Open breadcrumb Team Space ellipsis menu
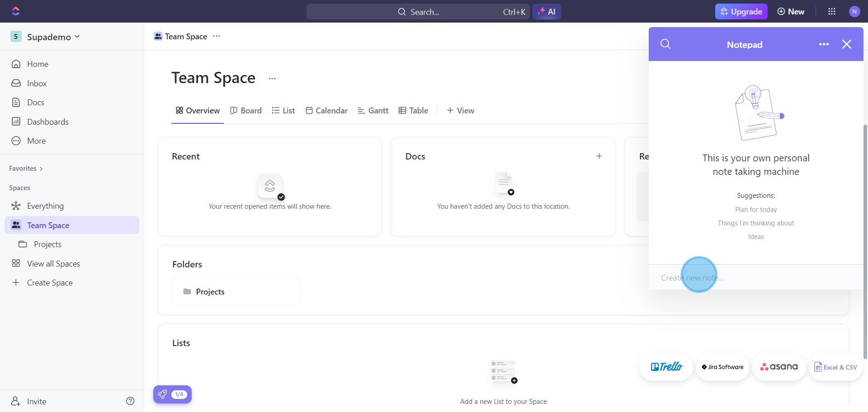This screenshot has width=868, height=412. tap(217, 36)
